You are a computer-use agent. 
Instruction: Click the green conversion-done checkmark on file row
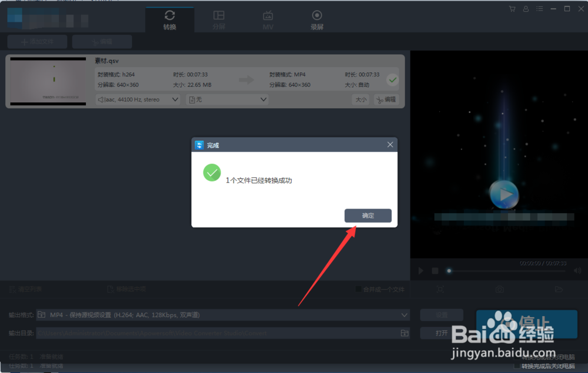tap(392, 80)
